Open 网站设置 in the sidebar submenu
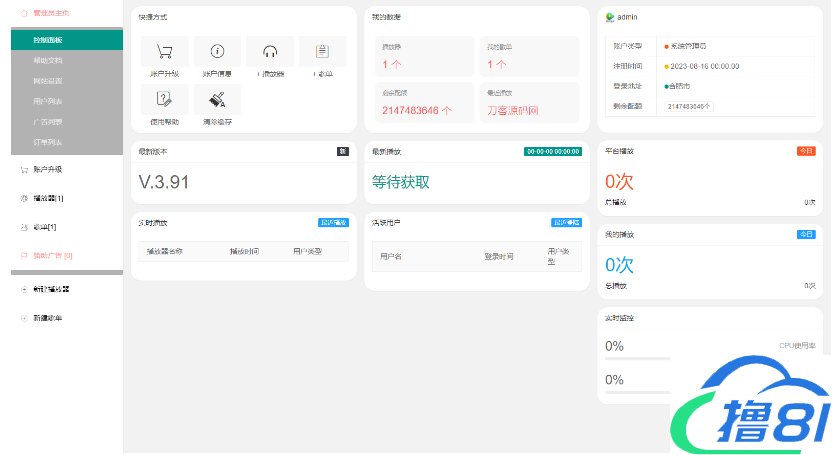Image resolution: width=832 pixels, height=455 pixels. [x=47, y=80]
